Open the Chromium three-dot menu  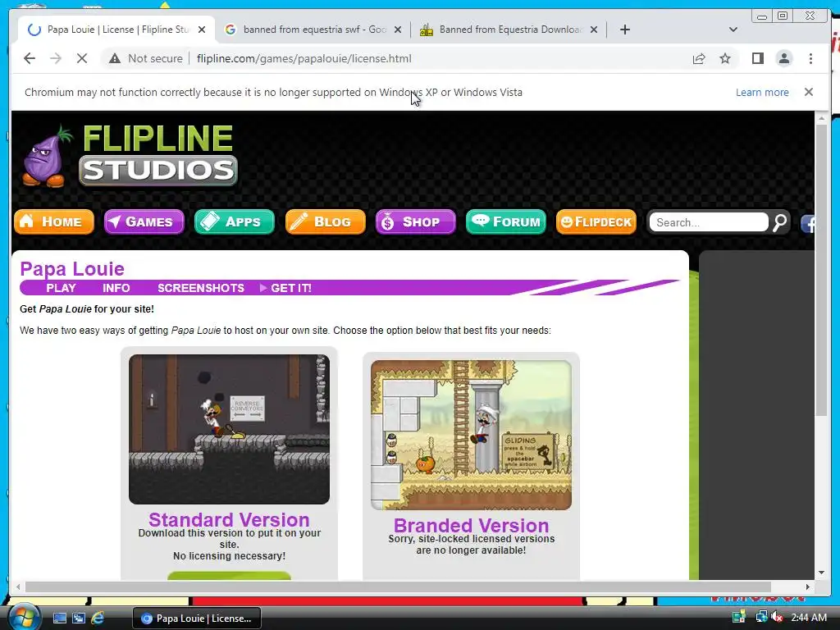(x=810, y=58)
